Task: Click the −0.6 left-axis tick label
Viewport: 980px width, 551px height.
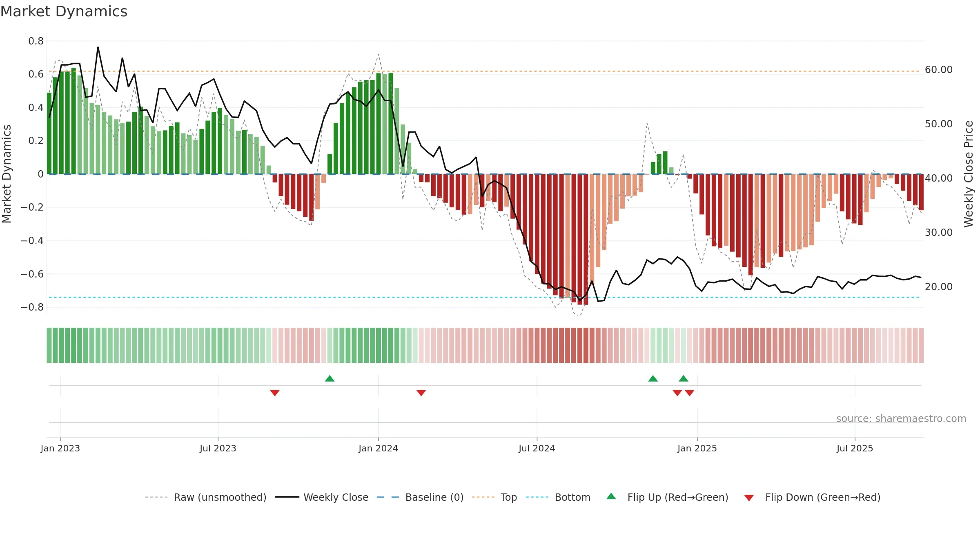Action: pos(32,274)
